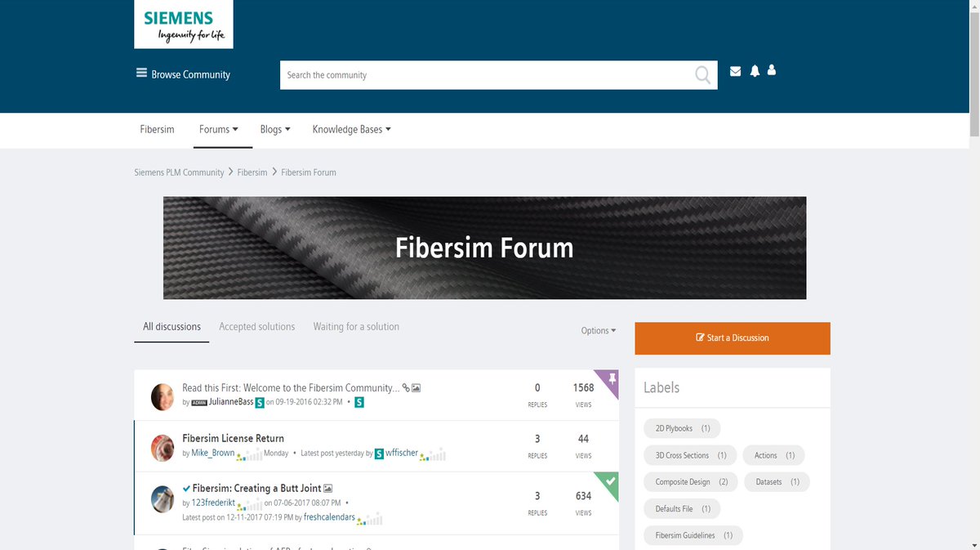Click the image icon on the Welcome post
Image resolution: width=980 pixels, height=550 pixels.
(x=416, y=388)
